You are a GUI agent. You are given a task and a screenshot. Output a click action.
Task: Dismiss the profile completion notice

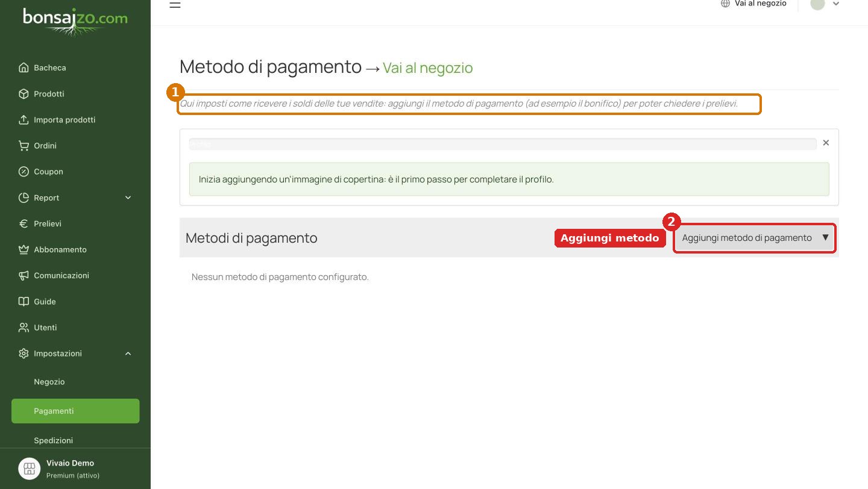(826, 143)
